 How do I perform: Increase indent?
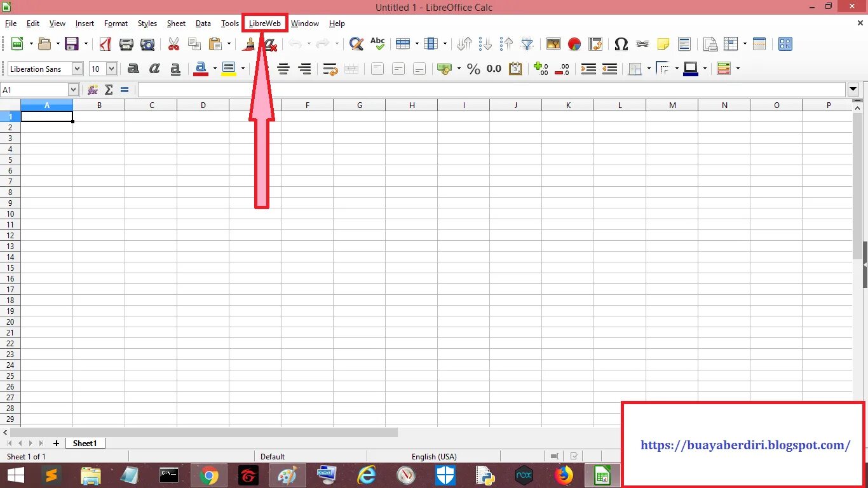[x=588, y=69]
